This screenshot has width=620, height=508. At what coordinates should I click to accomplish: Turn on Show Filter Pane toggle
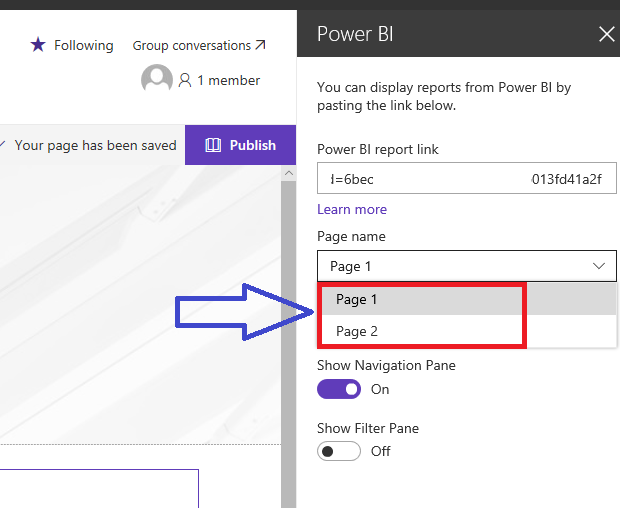(339, 451)
